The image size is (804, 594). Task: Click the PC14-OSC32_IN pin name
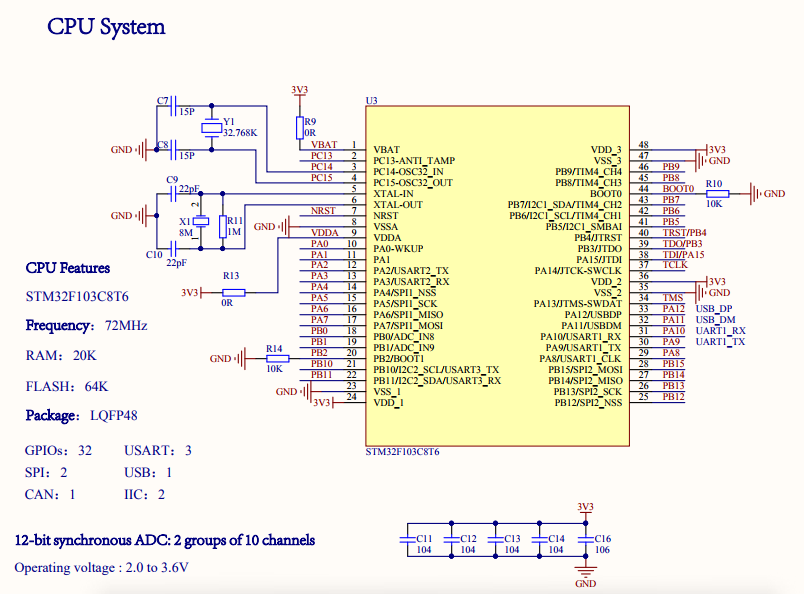[408, 171]
